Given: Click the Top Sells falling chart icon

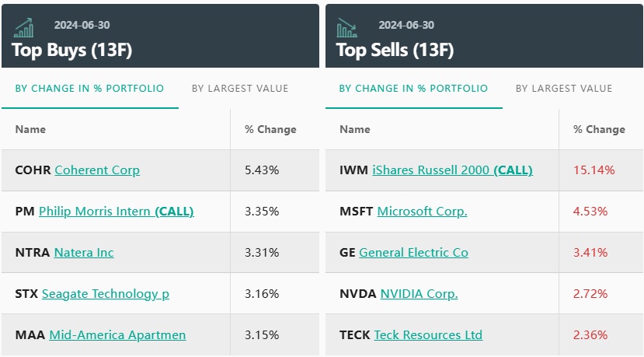Looking at the screenshot, I should pyautogui.click(x=347, y=28).
